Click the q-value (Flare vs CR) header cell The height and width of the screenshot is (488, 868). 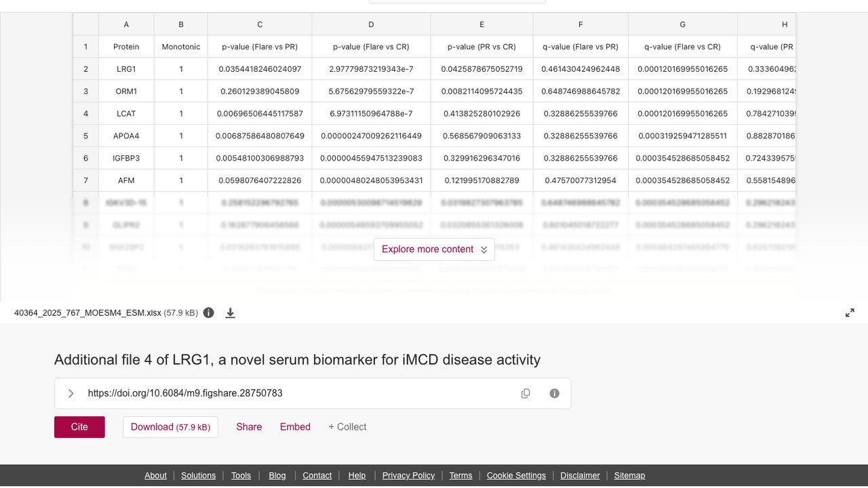pyautogui.click(x=682, y=47)
